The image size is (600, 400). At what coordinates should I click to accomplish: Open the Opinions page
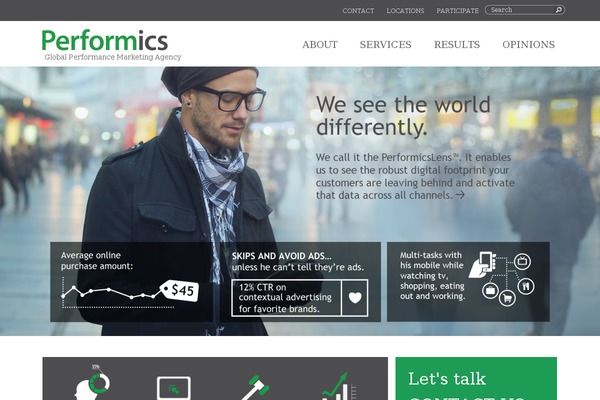(528, 44)
